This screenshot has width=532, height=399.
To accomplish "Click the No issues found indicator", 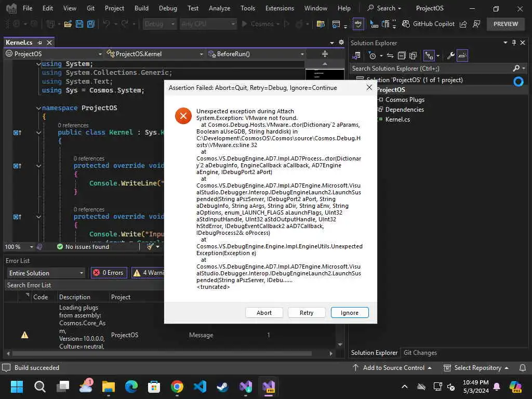I will (83, 247).
